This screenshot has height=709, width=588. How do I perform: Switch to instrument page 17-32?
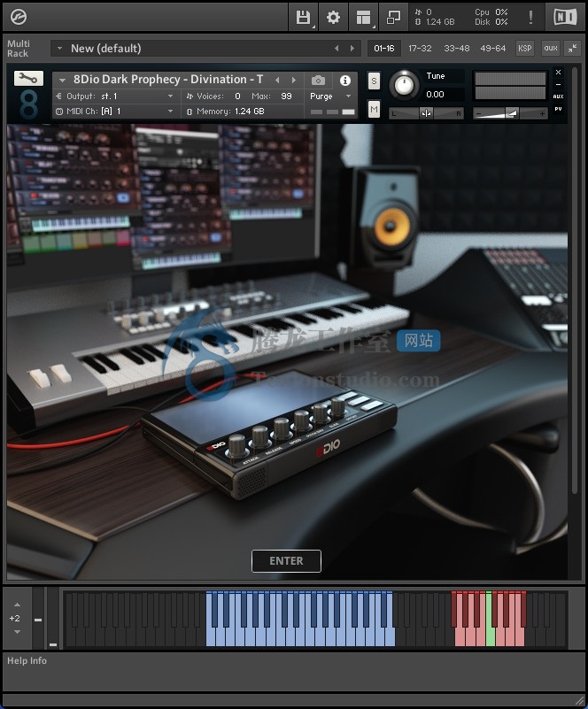click(x=420, y=49)
